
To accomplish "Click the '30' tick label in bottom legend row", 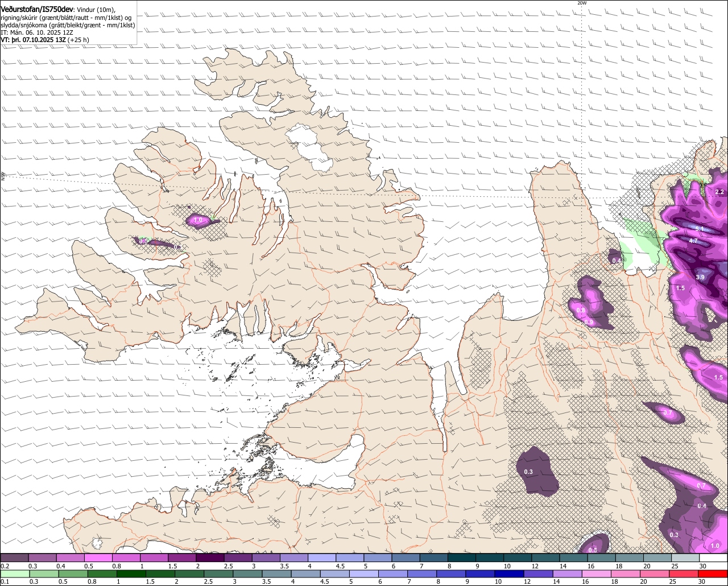I will click(x=701, y=581).
